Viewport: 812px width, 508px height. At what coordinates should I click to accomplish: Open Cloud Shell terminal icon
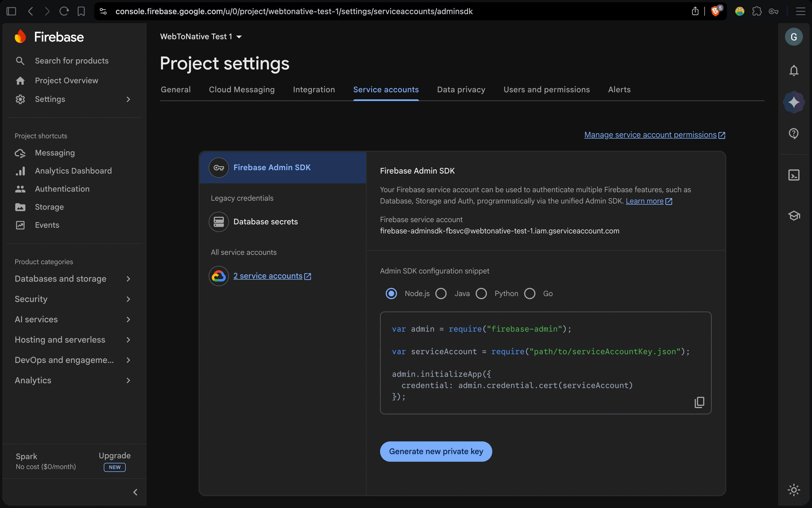pyautogui.click(x=794, y=175)
